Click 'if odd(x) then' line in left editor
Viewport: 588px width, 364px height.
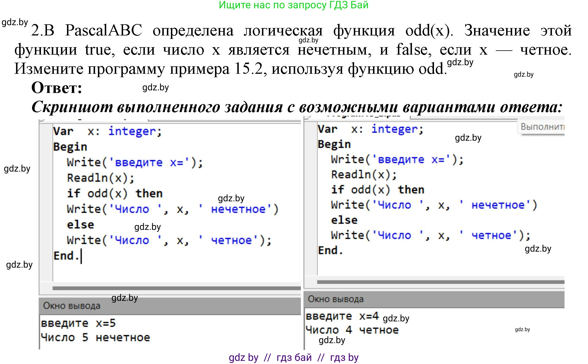[115, 194]
